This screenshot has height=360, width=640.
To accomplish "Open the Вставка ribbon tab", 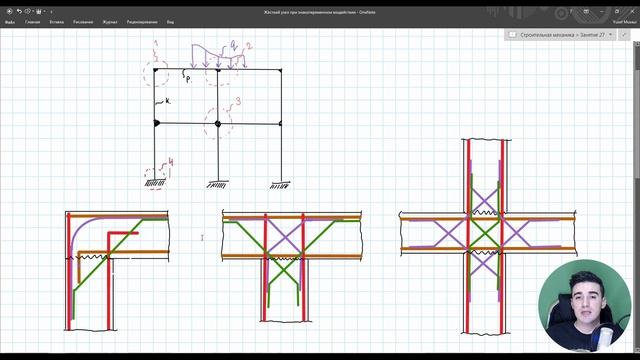I will coord(57,22).
